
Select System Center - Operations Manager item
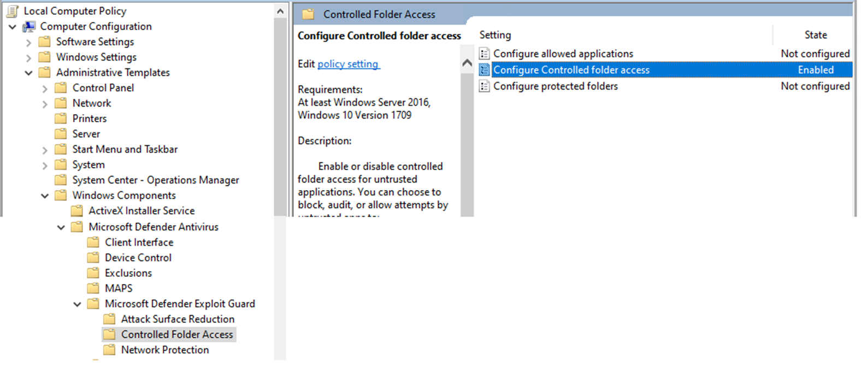[x=156, y=180]
